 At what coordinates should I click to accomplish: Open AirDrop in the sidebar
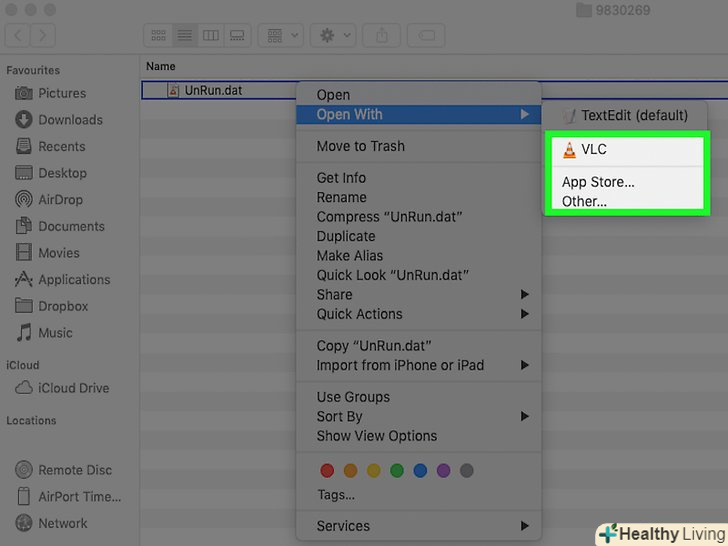point(49,200)
